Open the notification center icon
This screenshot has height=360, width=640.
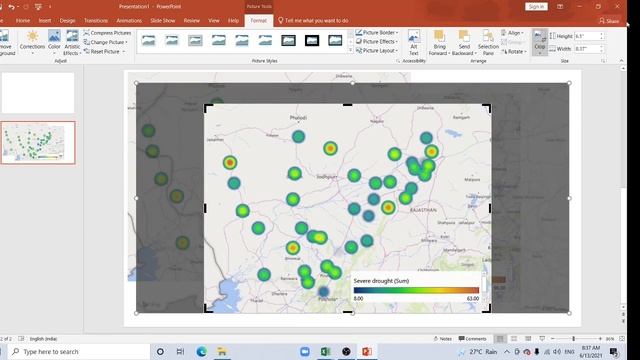pyautogui.click(x=614, y=351)
